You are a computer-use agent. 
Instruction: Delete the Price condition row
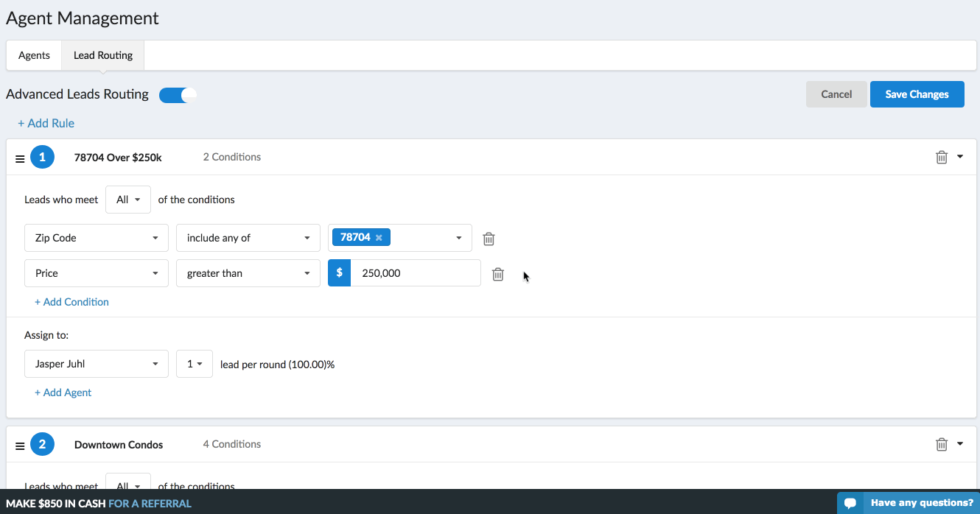point(498,274)
